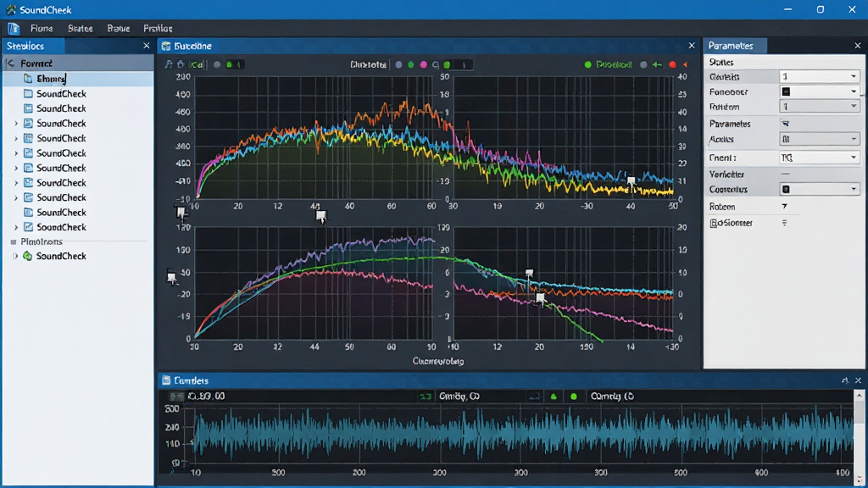Click the red record dot in chart toolbar
Screen dimensions: 868x488
click(x=672, y=64)
